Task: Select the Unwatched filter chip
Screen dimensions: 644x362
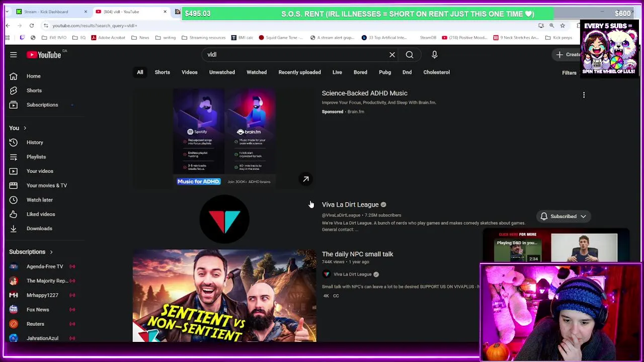Action: coord(222,72)
